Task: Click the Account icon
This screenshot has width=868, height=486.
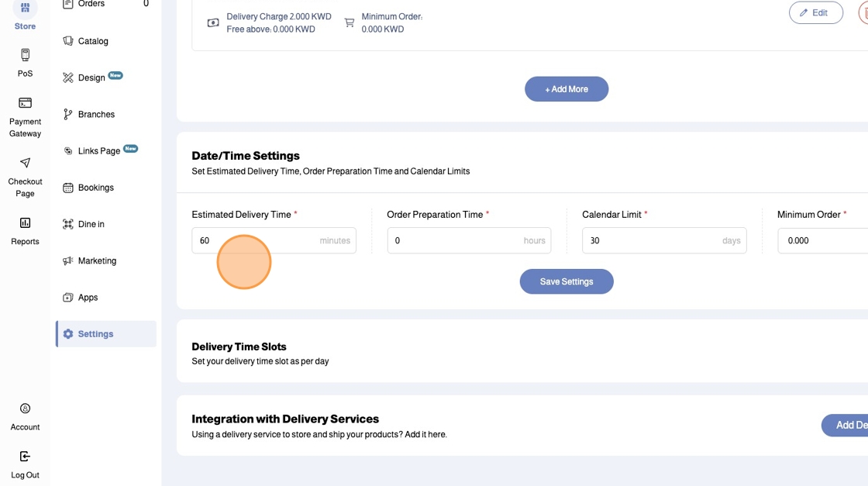Action: coord(25,408)
